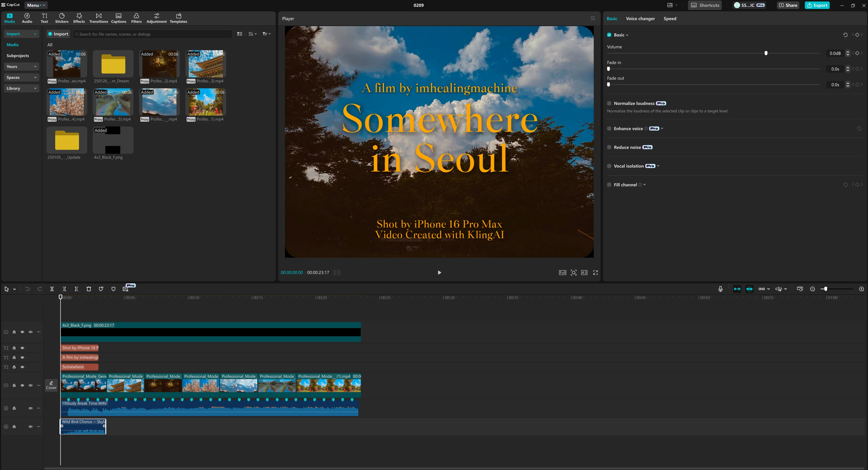Image resolution: width=868 pixels, height=470 pixels.
Task: Play the video preview
Action: tap(439, 272)
